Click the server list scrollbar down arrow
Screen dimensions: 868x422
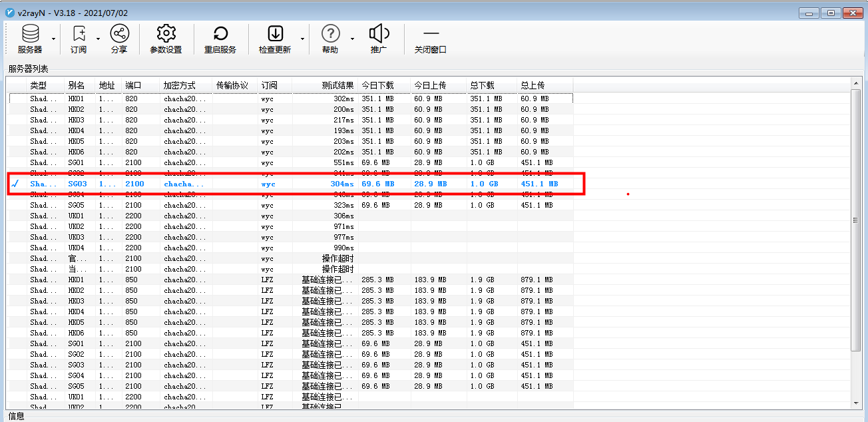point(856,403)
